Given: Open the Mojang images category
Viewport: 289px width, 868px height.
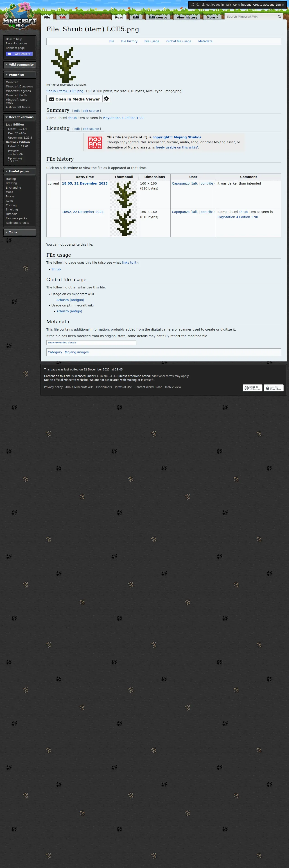Looking at the screenshot, I should click(77, 352).
